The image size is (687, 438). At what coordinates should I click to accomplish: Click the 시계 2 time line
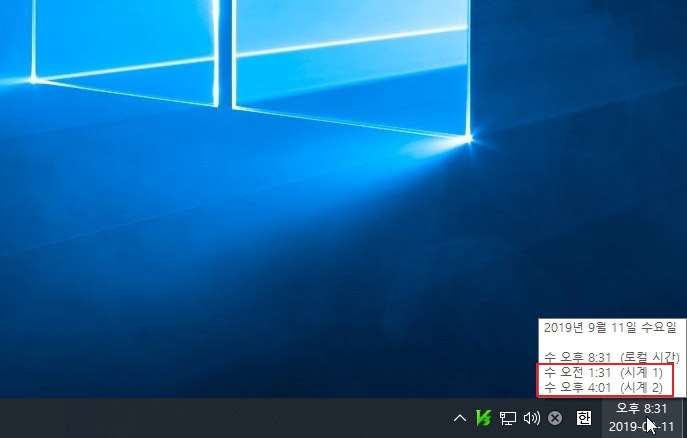(x=603, y=387)
